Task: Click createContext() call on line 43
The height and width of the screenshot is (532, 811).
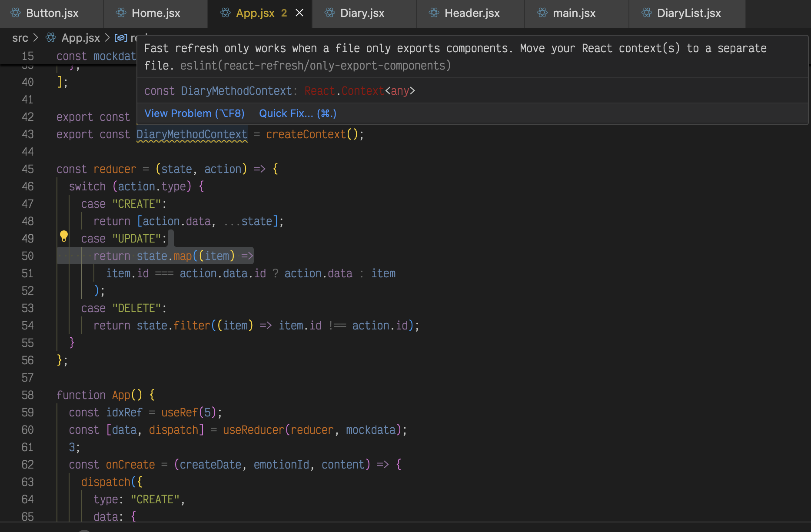Action: click(x=312, y=134)
